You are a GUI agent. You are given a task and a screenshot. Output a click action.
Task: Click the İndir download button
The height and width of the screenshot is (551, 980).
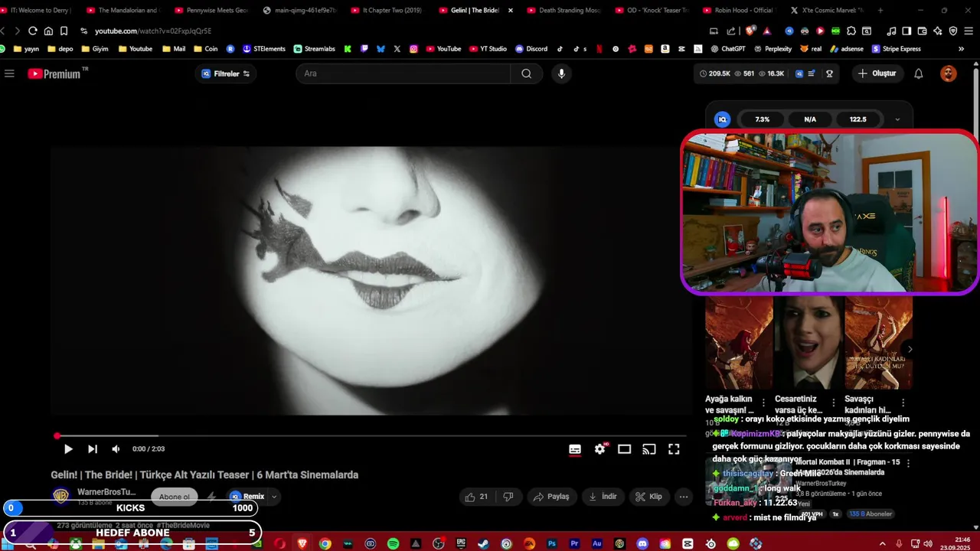coord(603,497)
